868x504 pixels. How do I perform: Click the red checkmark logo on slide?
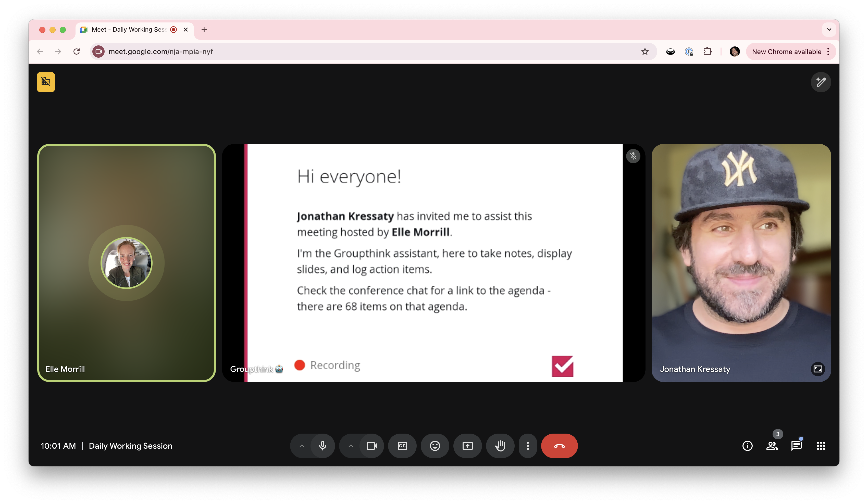(563, 366)
